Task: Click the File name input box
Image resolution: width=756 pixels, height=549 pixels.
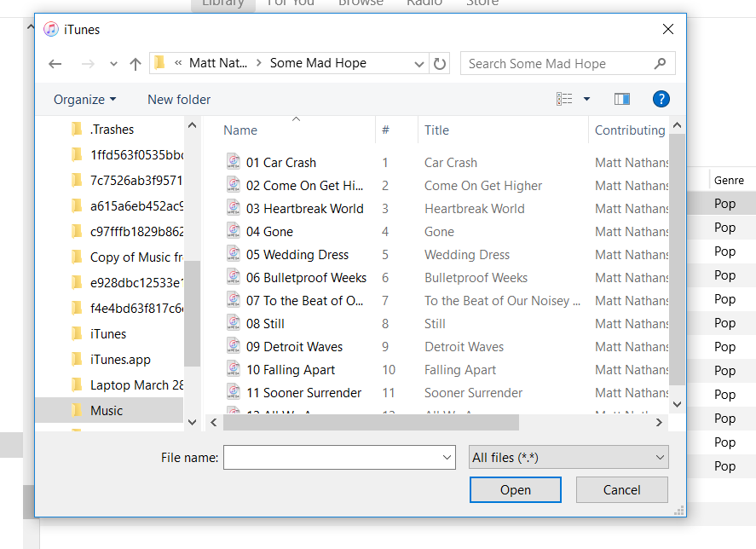Action: (339, 457)
